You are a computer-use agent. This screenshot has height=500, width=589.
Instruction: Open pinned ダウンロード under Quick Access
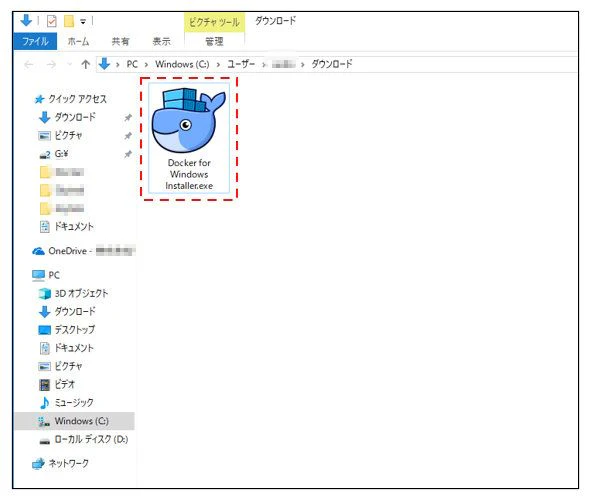click(75, 117)
